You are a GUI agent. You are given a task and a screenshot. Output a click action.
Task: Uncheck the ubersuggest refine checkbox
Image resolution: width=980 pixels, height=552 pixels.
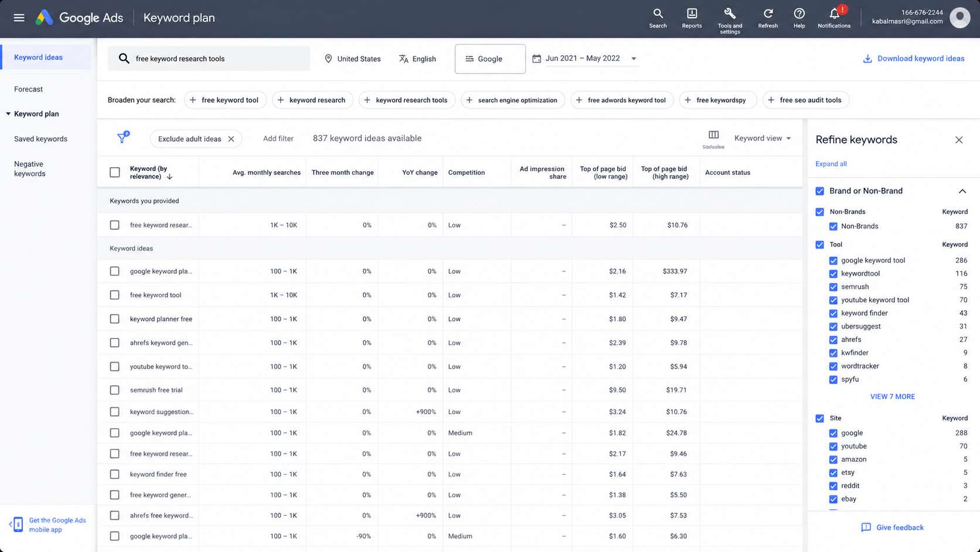click(833, 327)
